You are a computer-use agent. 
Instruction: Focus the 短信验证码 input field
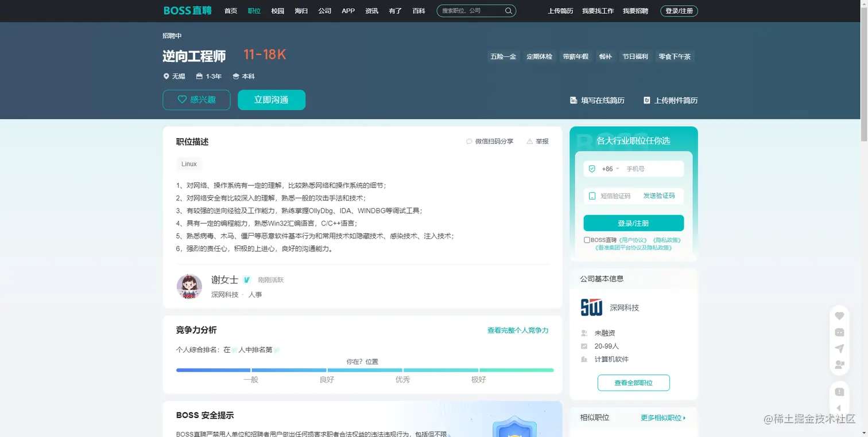[617, 196]
